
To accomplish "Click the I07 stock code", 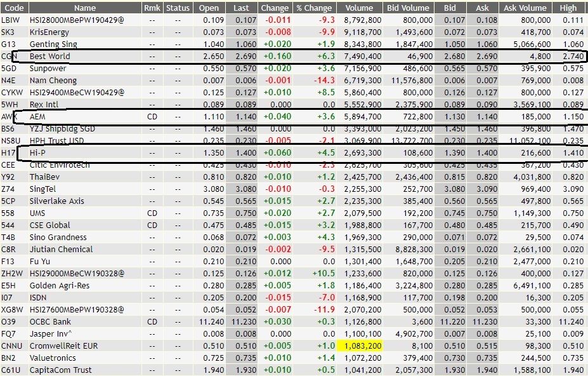I will (x=7, y=298).
